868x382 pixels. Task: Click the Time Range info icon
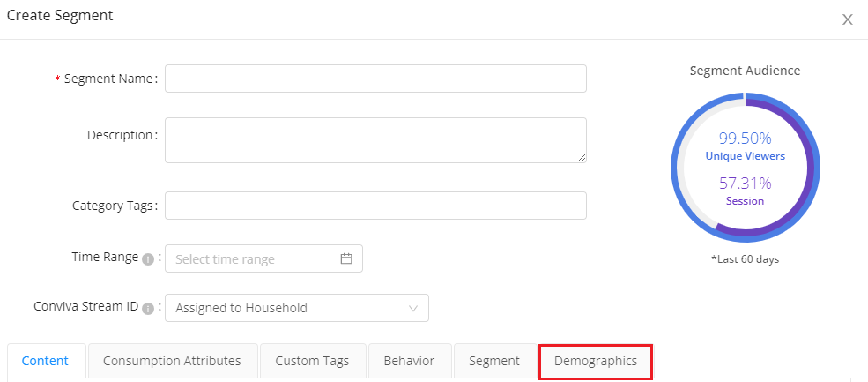click(148, 259)
